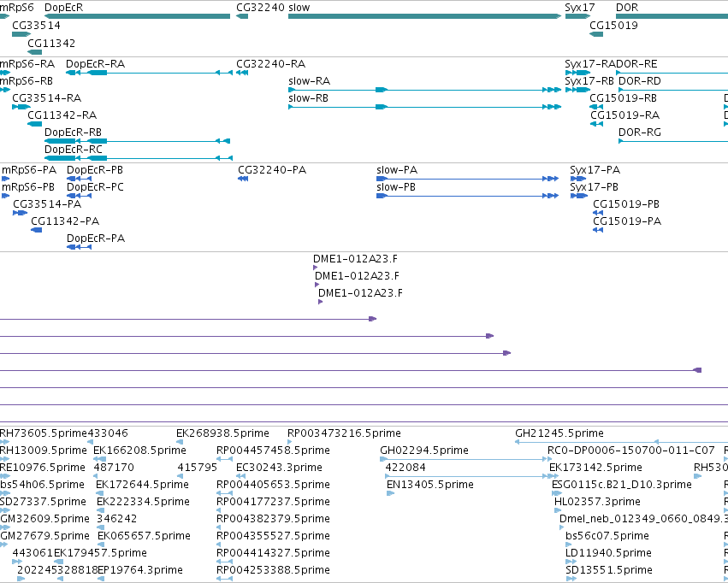Click the GH02294.5prime EST label

point(424,450)
